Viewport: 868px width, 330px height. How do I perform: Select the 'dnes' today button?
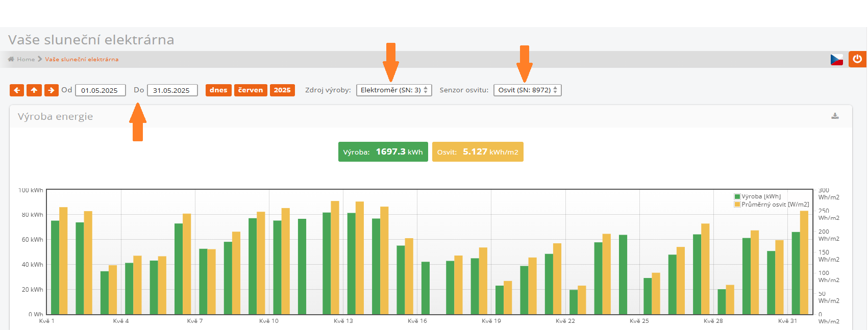218,90
